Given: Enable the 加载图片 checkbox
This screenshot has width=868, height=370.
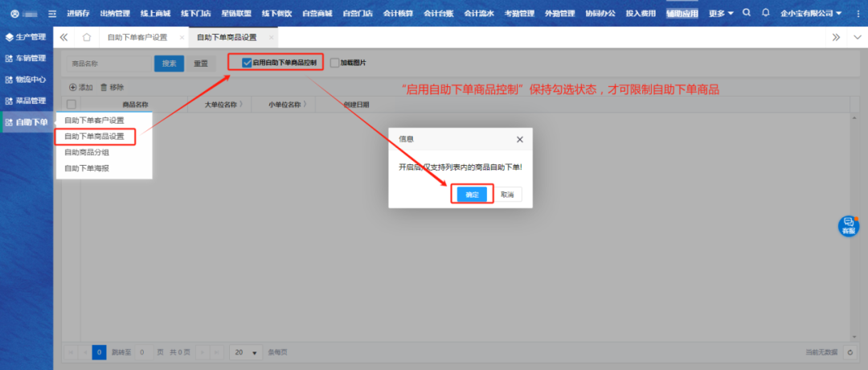Looking at the screenshot, I should [x=334, y=63].
